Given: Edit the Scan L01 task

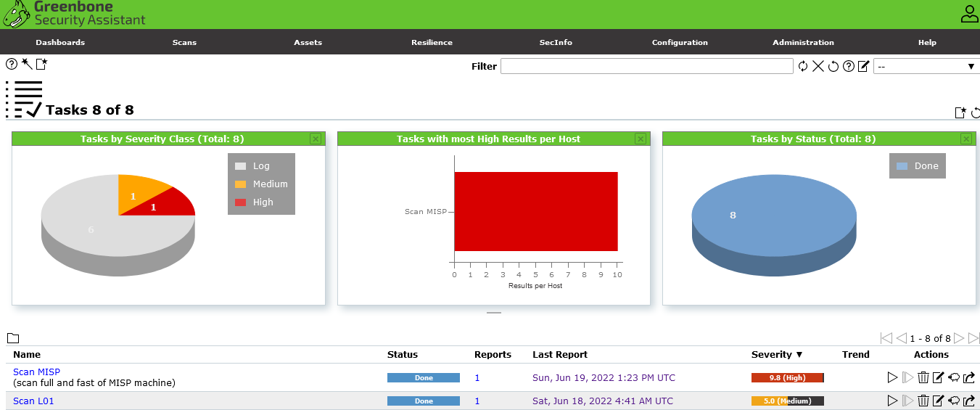Looking at the screenshot, I should click(938, 401).
